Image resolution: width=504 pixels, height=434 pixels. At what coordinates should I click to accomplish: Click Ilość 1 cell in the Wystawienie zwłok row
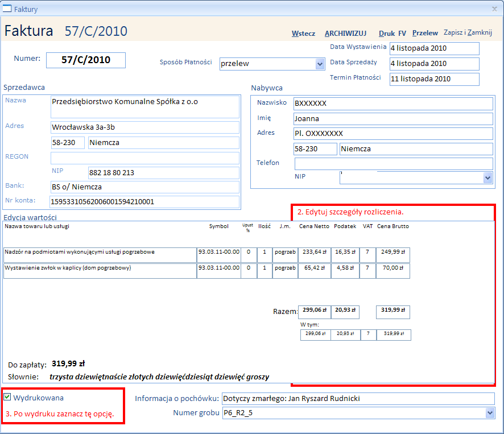pos(265,271)
